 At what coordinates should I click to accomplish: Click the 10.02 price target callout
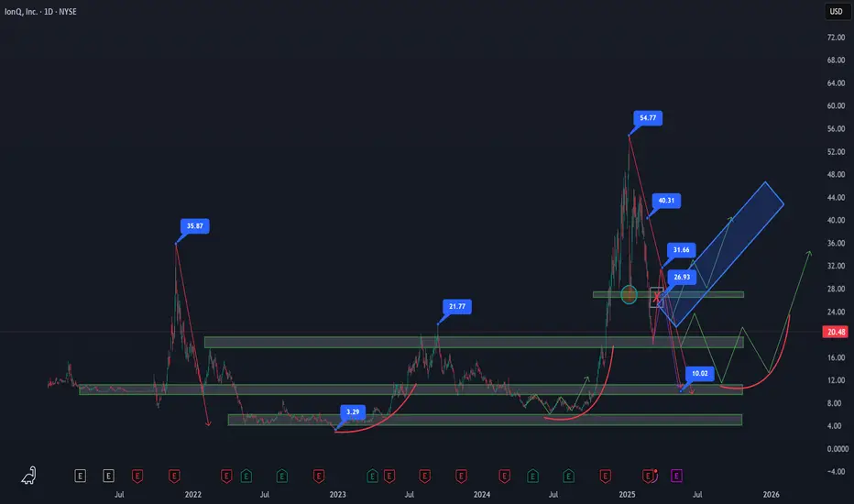(699, 374)
